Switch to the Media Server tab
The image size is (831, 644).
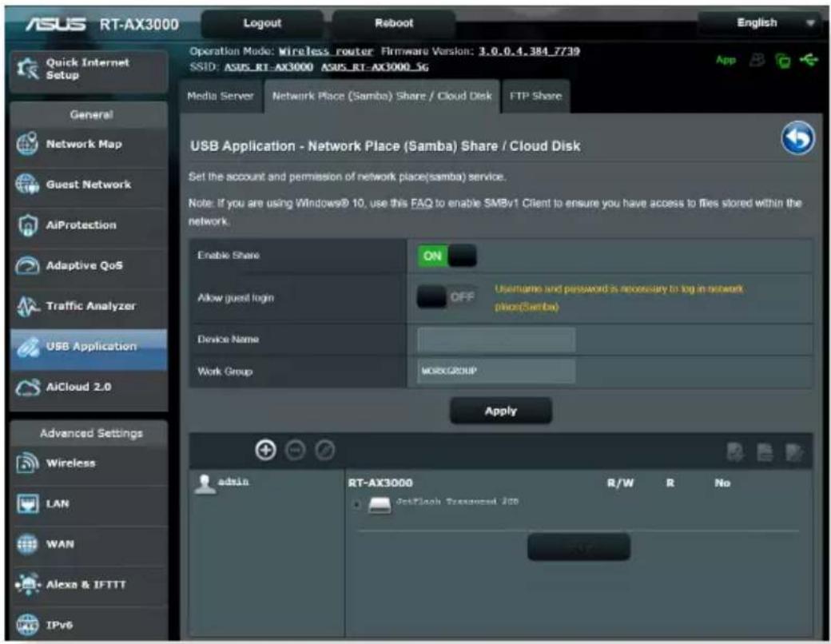click(x=221, y=96)
